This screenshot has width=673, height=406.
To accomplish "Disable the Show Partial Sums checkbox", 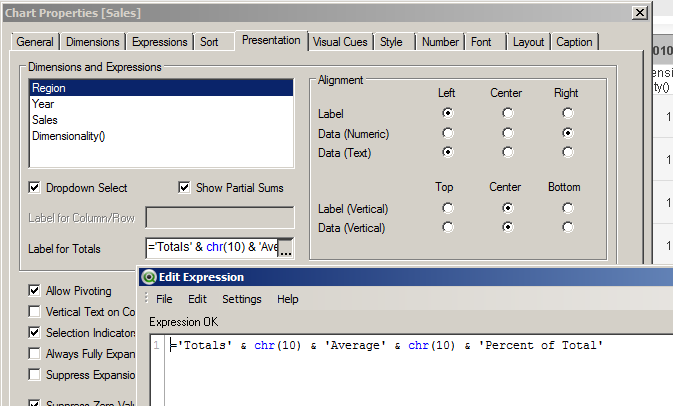I will 184,187.
